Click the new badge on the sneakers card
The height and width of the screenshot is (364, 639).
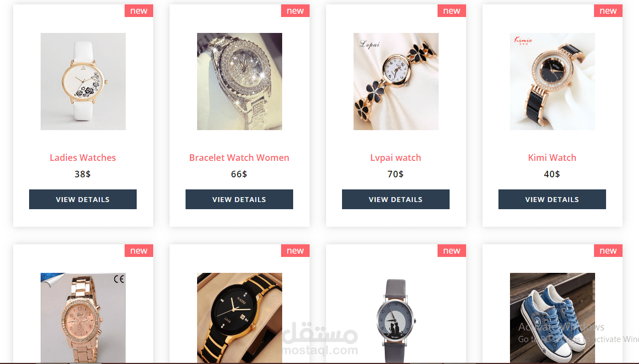click(608, 251)
